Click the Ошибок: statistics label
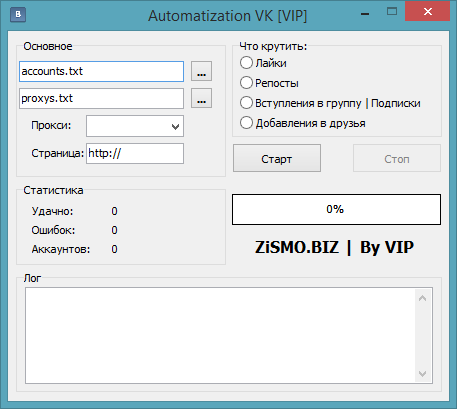The width and height of the screenshot is (457, 409). [53, 230]
